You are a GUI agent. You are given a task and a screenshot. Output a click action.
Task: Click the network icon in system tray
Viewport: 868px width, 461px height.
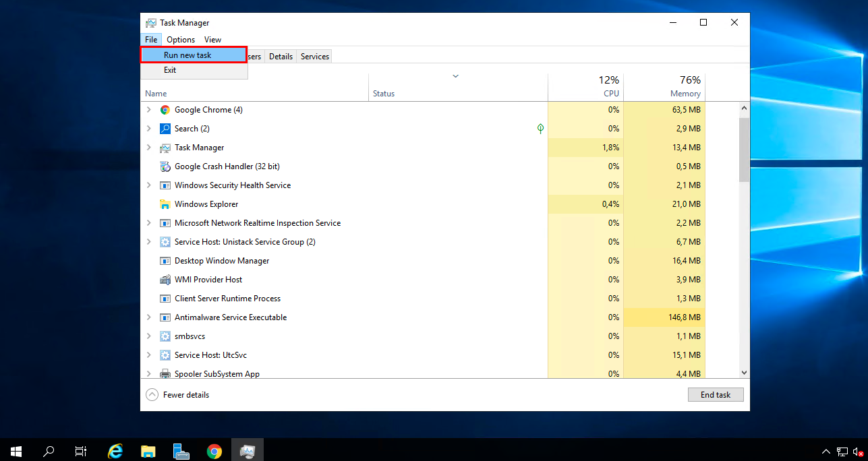(x=842, y=451)
